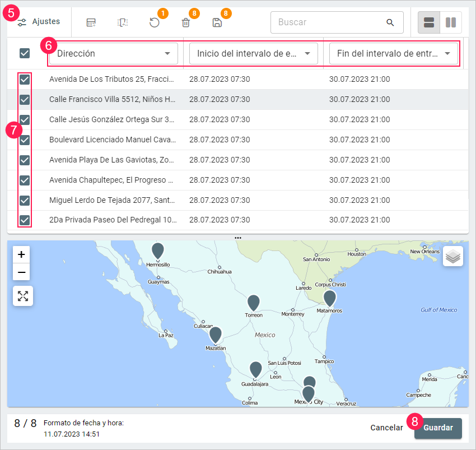Open the Ajustes settings menu
Image resolution: width=476 pixels, height=450 pixels.
tap(39, 22)
